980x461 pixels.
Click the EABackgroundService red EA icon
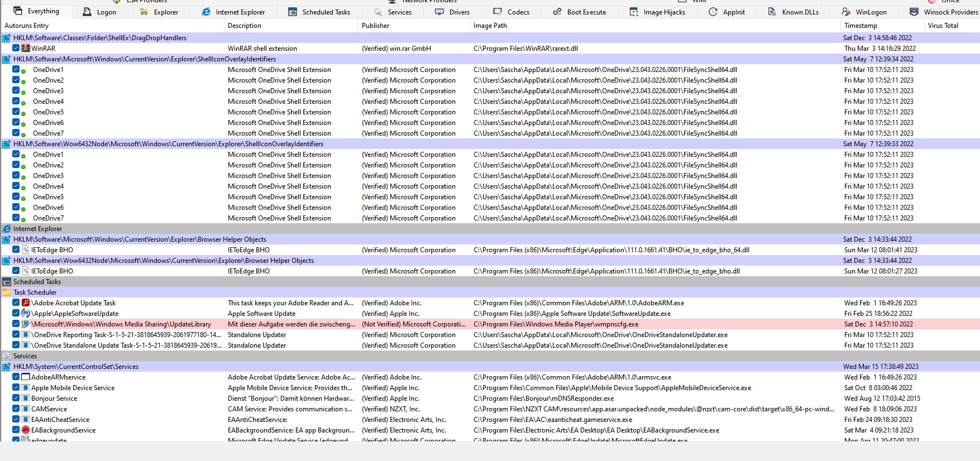pos(25,430)
